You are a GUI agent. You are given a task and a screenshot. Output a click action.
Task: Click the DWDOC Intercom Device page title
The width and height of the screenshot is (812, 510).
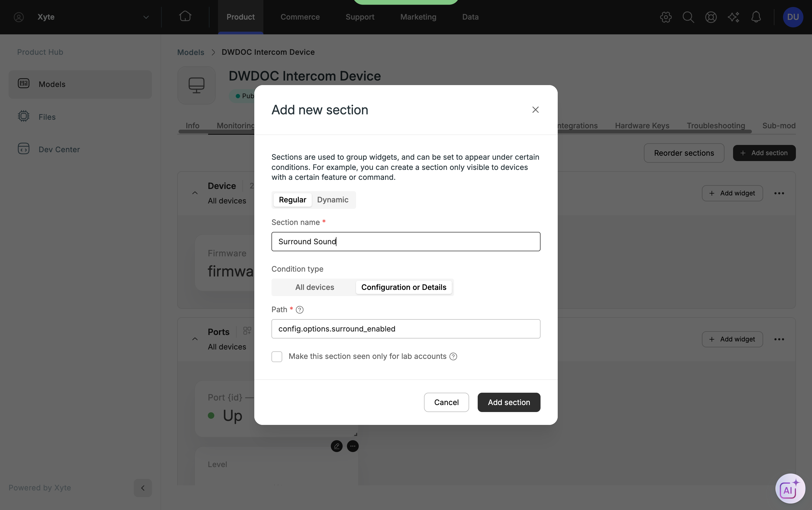coord(305,76)
